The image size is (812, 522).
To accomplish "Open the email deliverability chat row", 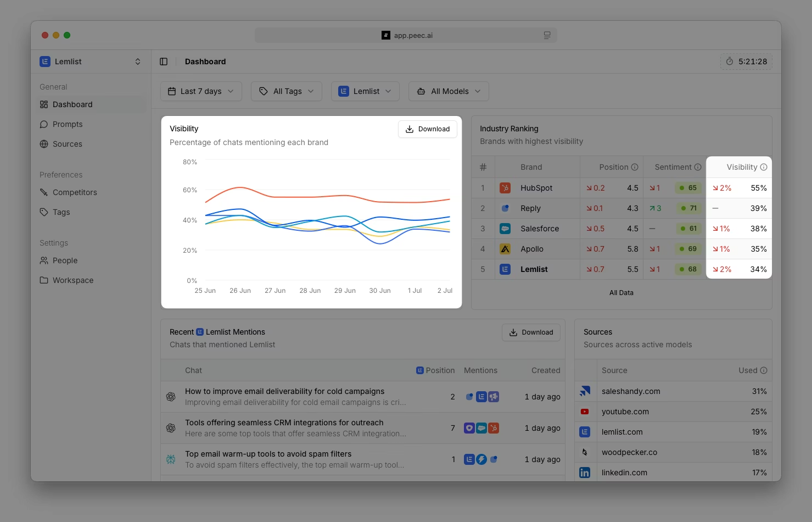I will [284, 397].
